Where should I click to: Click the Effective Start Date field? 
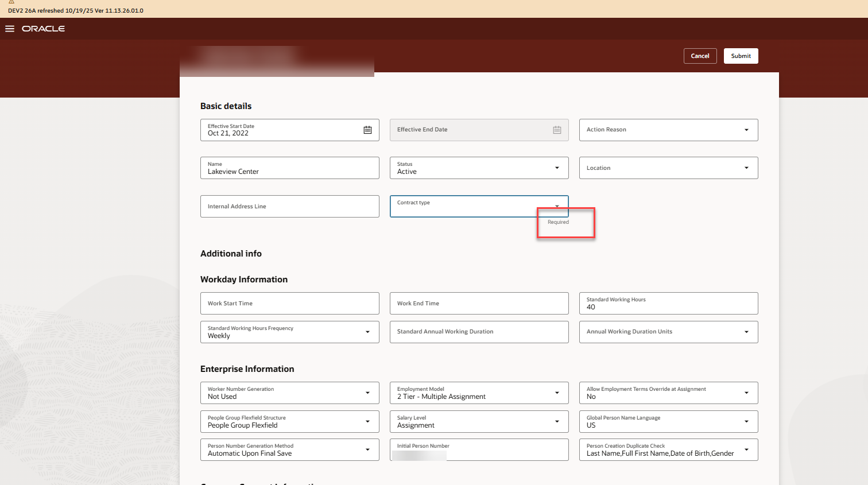(290, 130)
